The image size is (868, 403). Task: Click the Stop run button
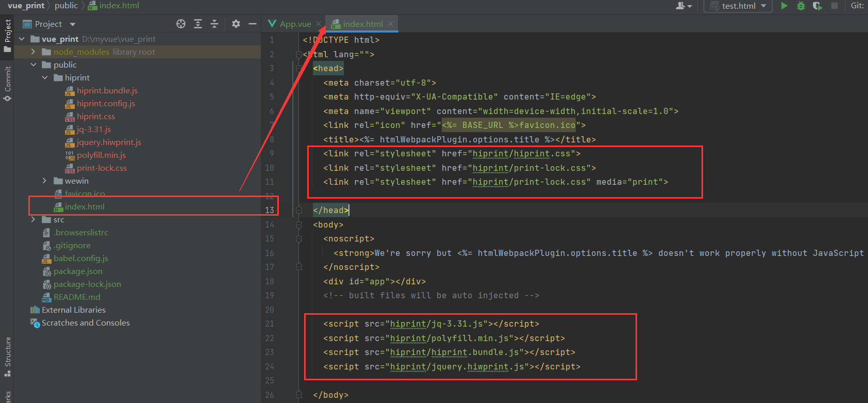click(834, 6)
